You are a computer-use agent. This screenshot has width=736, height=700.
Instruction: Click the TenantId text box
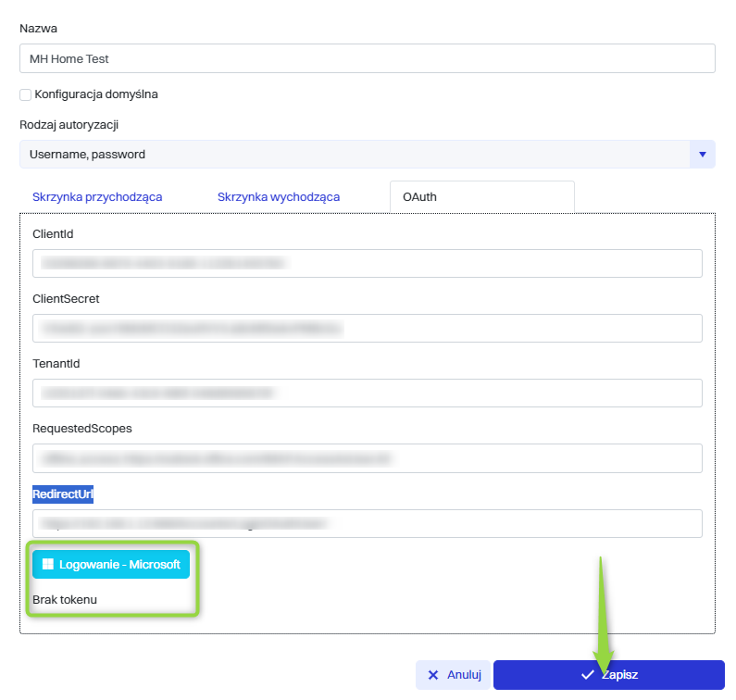click(x=367, y=394)
